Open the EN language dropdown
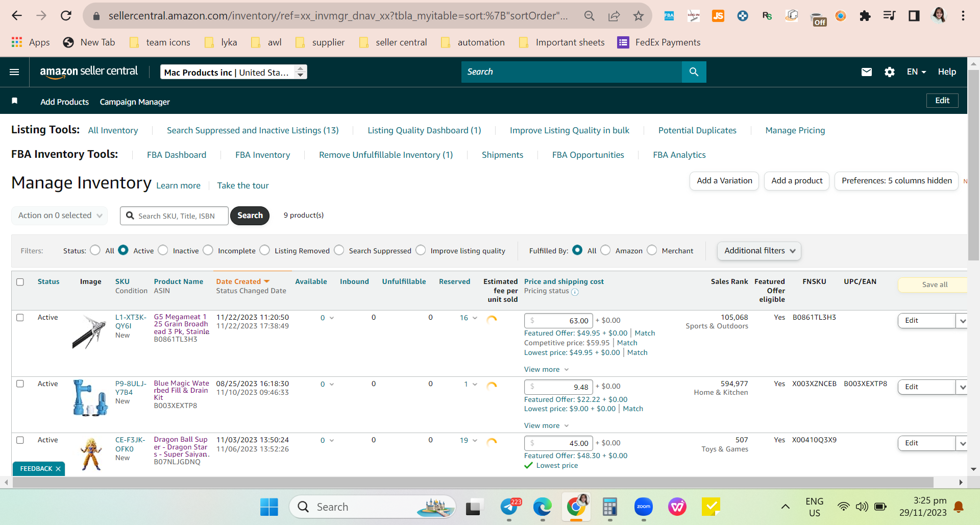980x525 pixels. [x=916, y=72]
